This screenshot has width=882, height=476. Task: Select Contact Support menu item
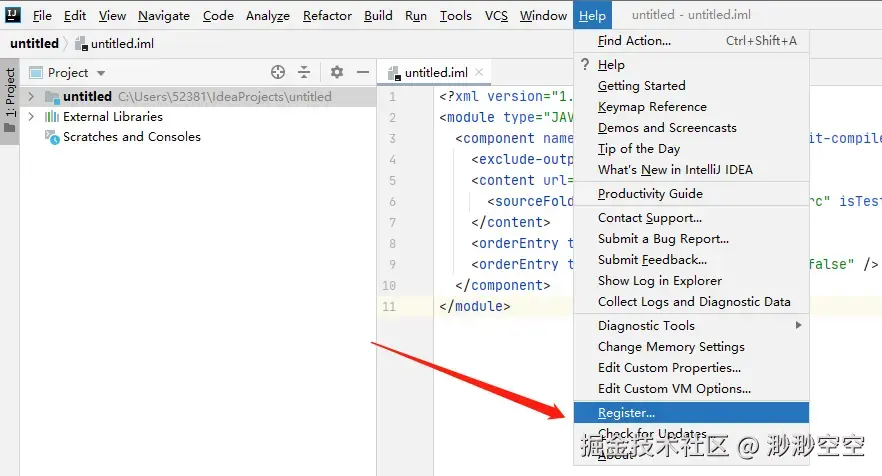(x=691, y=218)
